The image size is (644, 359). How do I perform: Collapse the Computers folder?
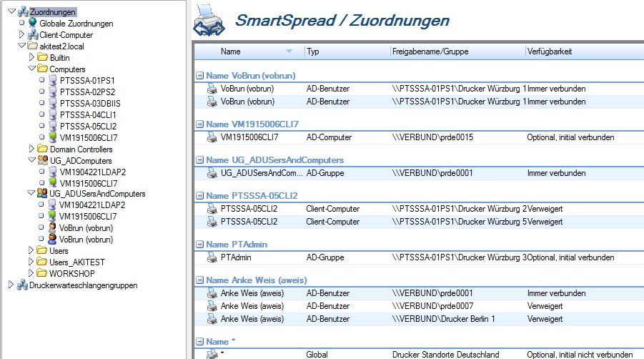click(x=31, y=68)
